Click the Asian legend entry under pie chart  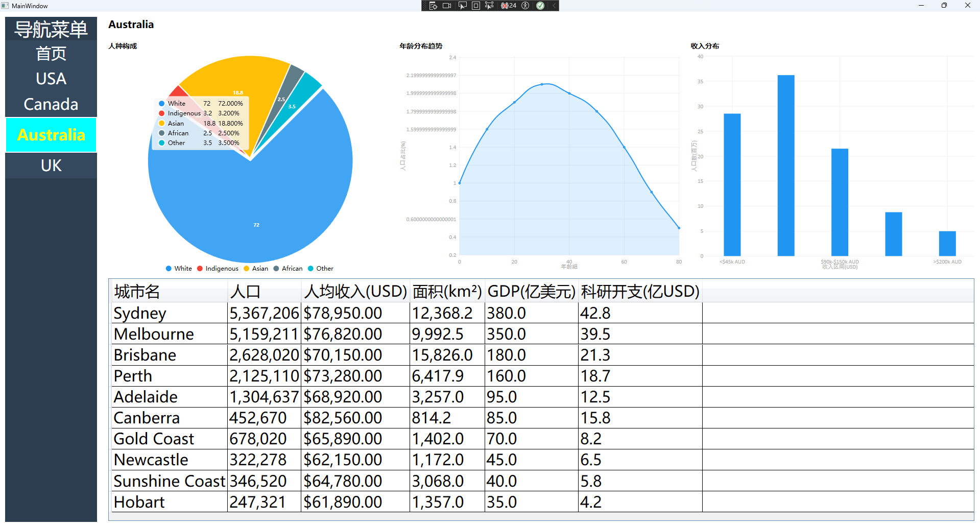(x=256, y=269)
